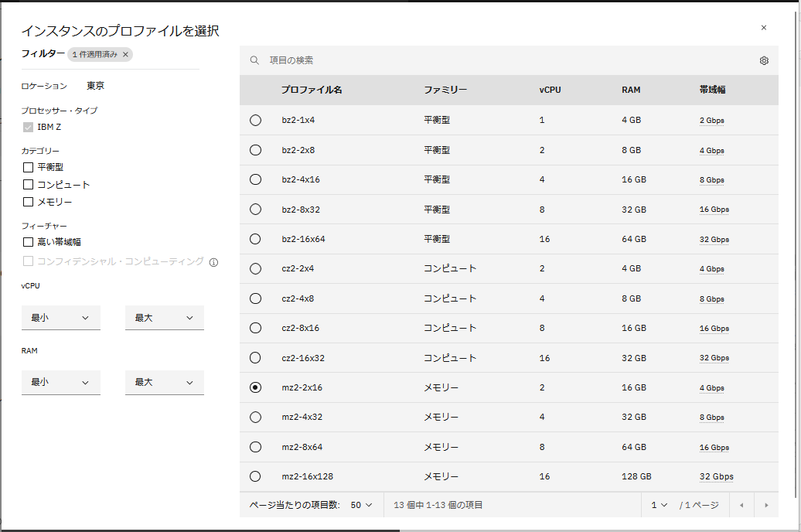Go to previous page arrow
Viewport: 801px width, 532px height.
[741, 505]
